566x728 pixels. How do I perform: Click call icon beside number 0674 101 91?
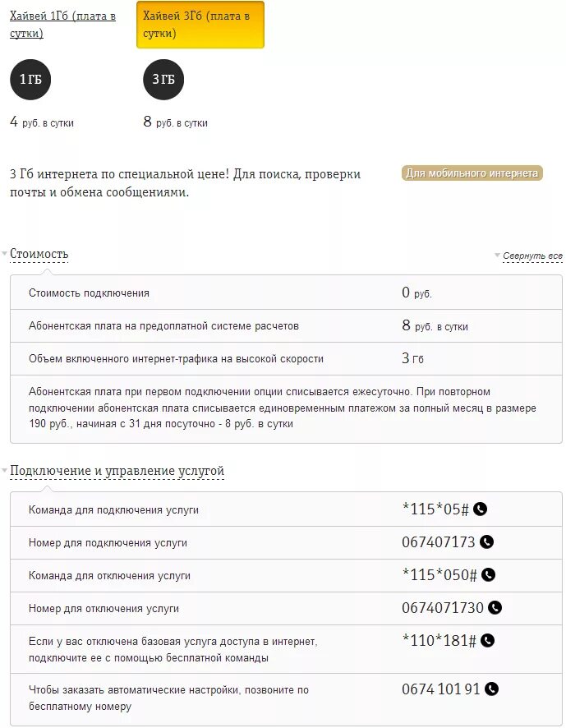click(x=491, y=689)
